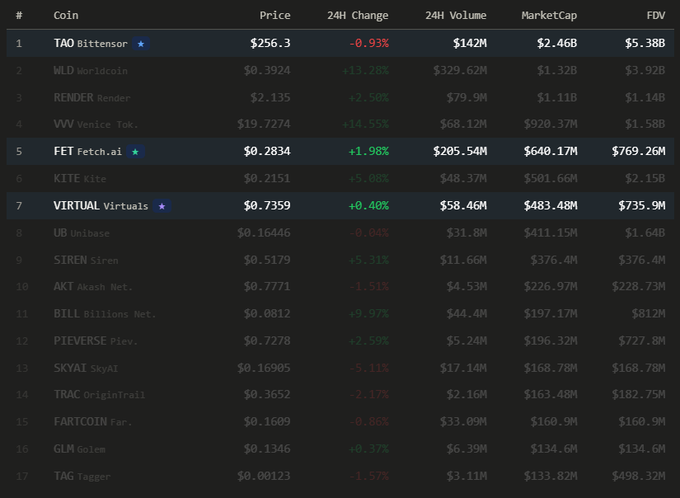Click RENDER price $2.135
Screen dimensions: 680x498
(270, 98)
